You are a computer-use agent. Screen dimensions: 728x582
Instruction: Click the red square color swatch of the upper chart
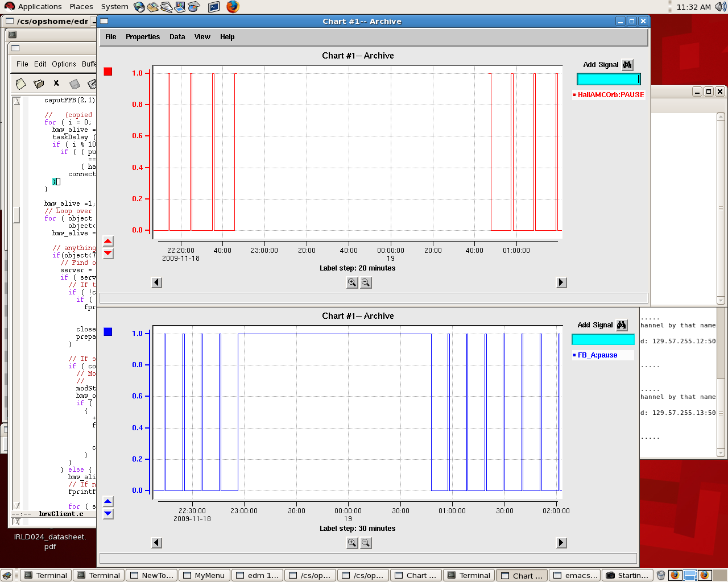[x=108, y=72]
